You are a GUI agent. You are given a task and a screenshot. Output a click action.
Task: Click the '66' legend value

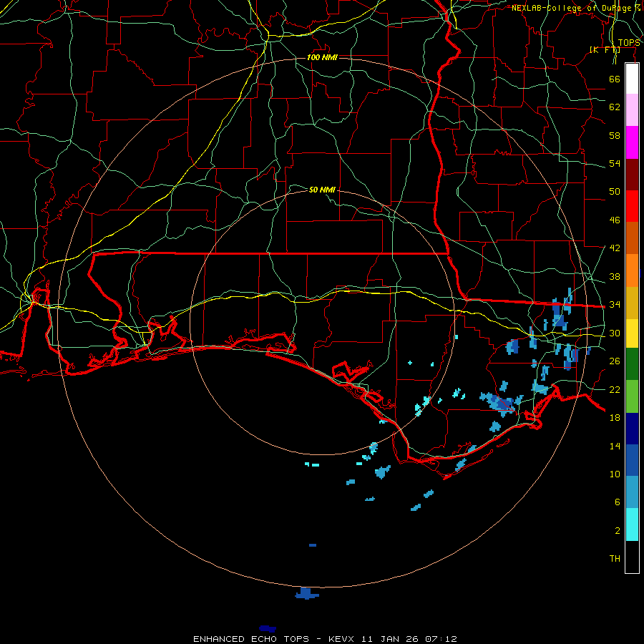[615, 79]
